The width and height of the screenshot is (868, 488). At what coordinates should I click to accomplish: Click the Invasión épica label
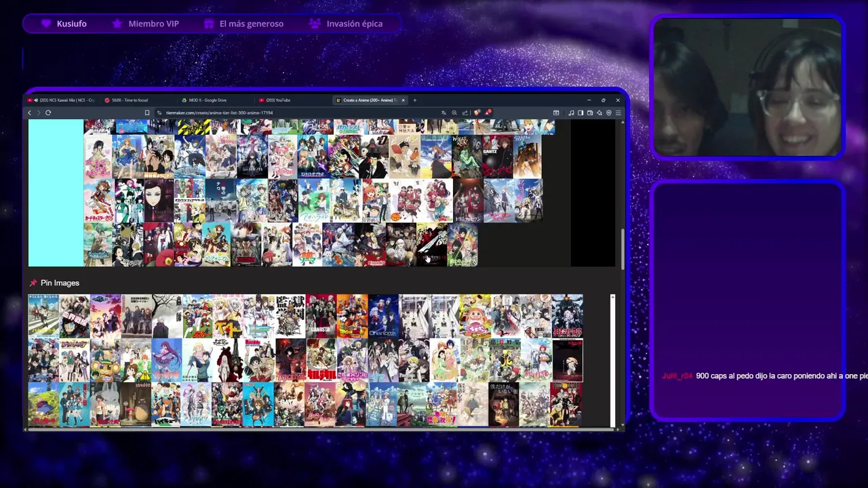click(355, 24)
